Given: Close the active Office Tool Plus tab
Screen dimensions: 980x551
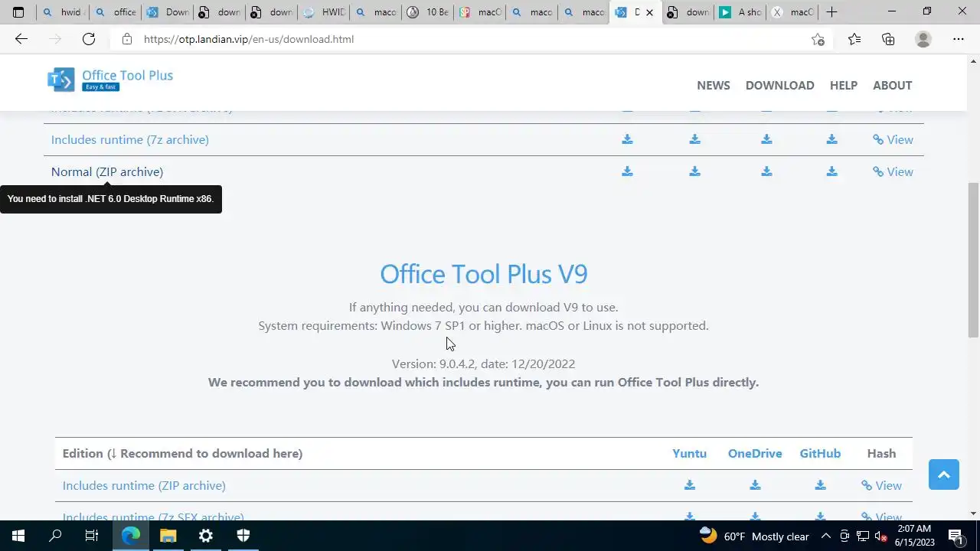Looking at the screenshot, I should (x=649, y=12).
